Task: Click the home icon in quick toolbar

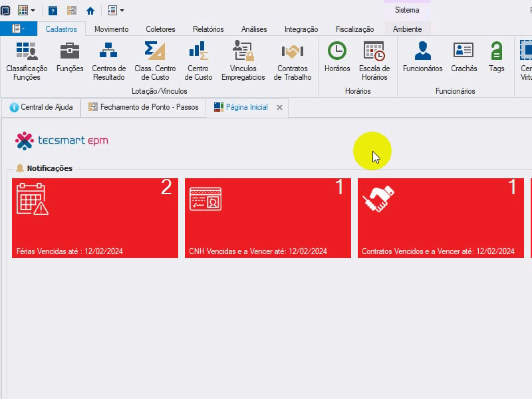Action: coord(90,11)
